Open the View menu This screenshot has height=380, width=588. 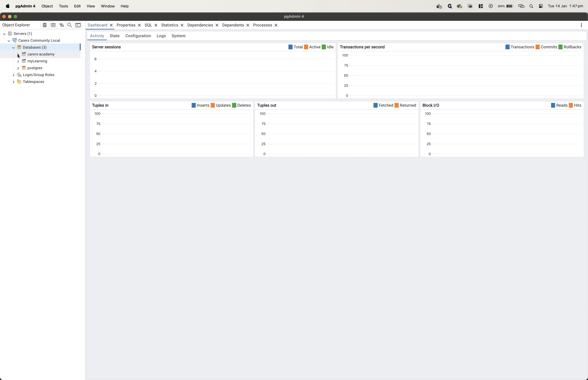[x=91, y=6]
